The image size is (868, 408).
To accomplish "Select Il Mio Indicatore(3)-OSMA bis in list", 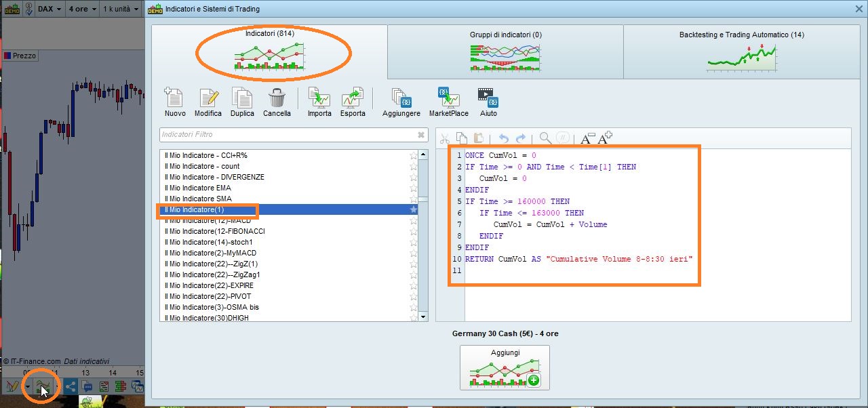I will (x=289, y=308).
